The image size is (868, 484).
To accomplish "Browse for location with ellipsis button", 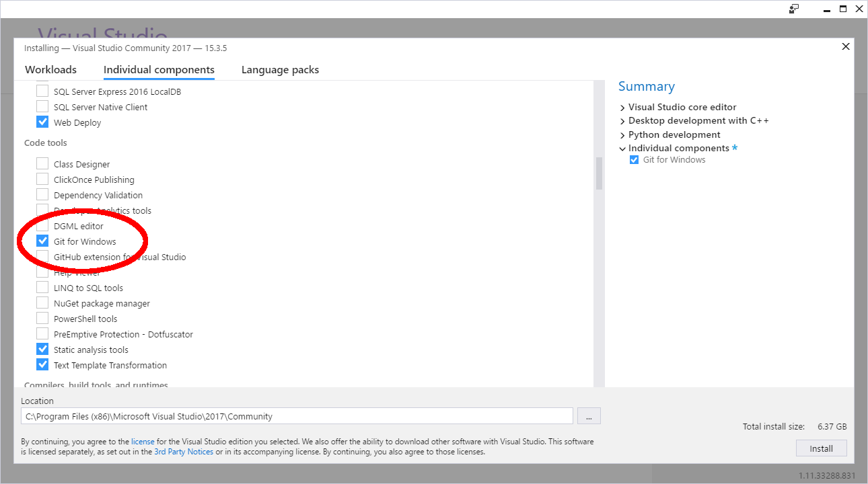I will point(589,416).
